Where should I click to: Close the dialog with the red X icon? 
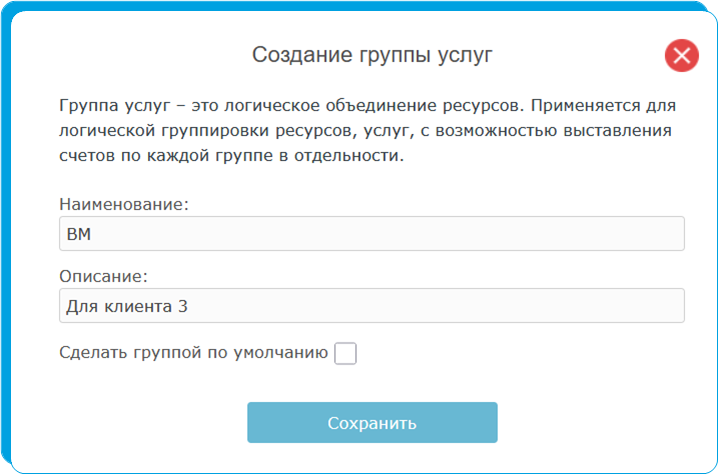point(681,56)
